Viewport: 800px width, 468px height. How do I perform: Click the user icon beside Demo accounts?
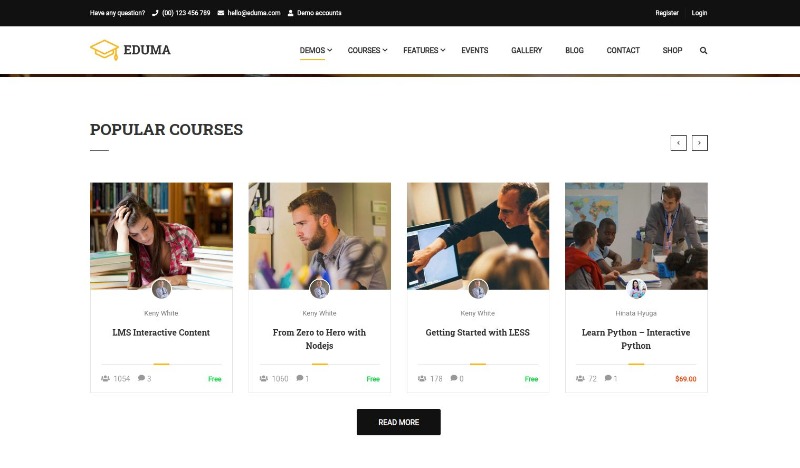[x=290, y=13]
